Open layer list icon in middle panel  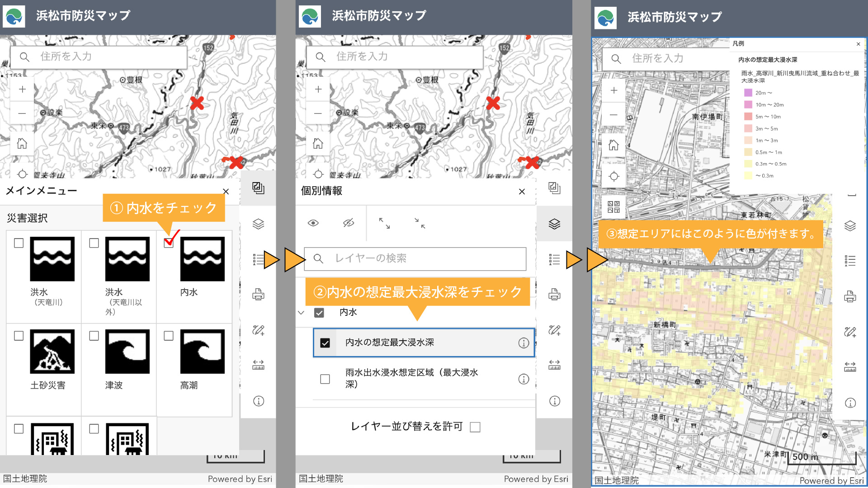[554, 224]
